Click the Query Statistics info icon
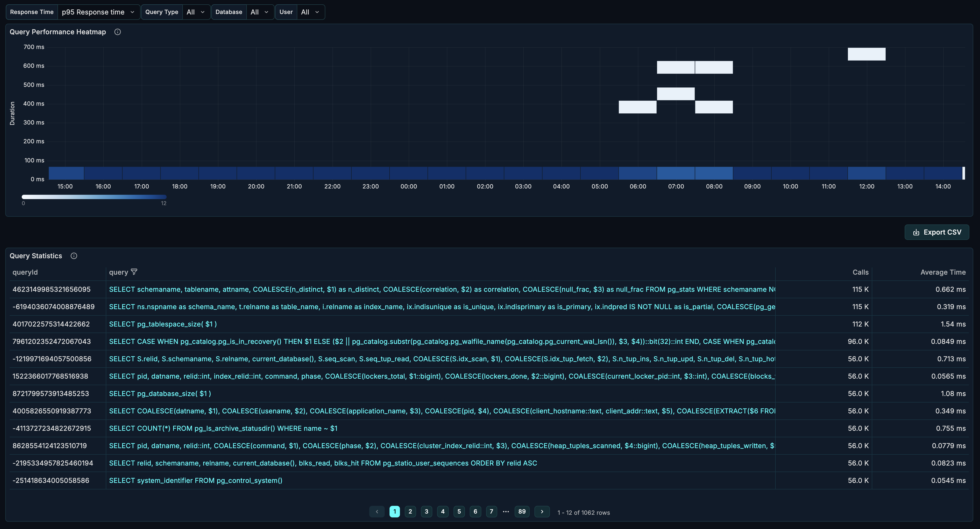The width and height of the screenshot is (980, 529). point(74,256)
